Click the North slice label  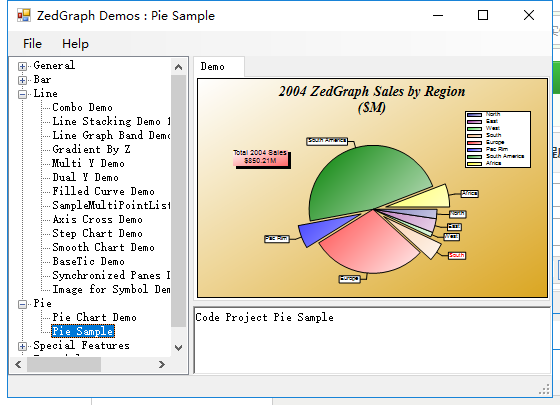coord(458,214)
